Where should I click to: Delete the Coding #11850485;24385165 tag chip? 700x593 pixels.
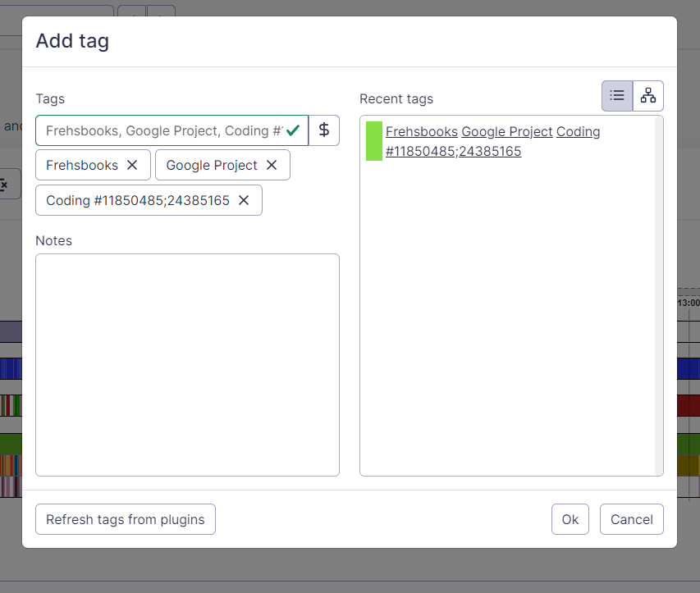[x=244, y=200]
